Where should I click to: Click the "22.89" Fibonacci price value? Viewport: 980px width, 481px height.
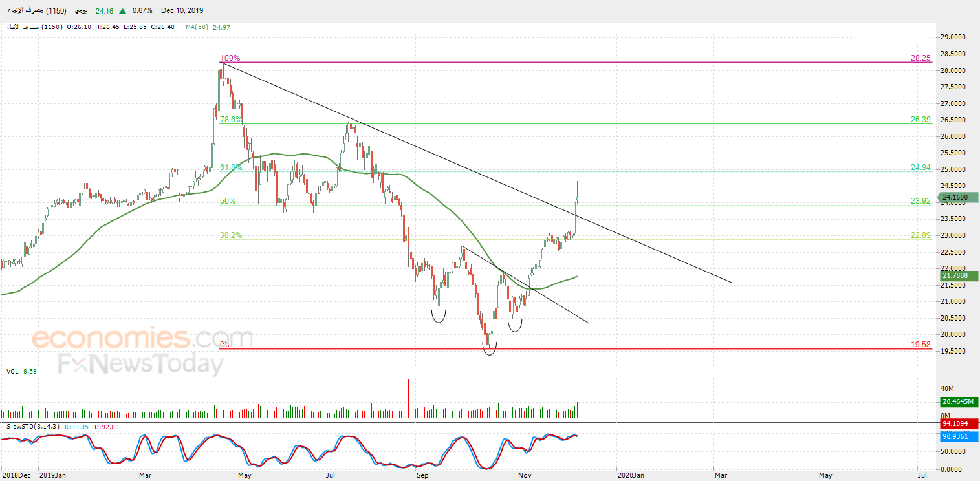[920, 235]
